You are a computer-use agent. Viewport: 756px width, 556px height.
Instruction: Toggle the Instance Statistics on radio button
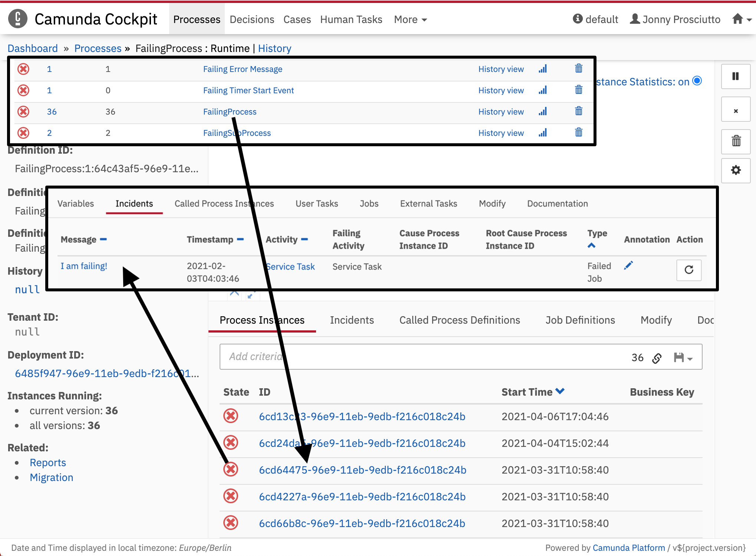click(697, 81)
